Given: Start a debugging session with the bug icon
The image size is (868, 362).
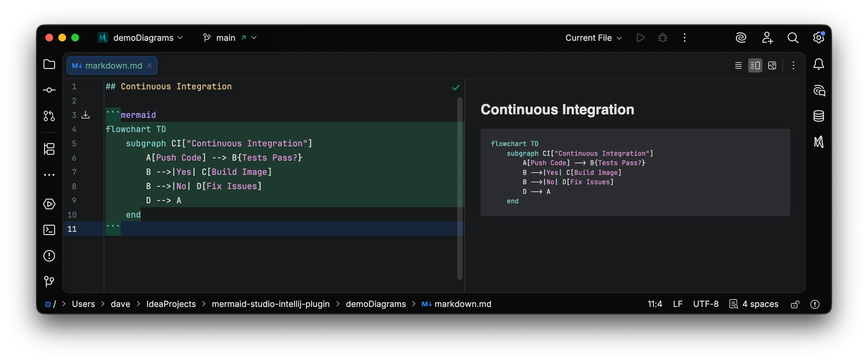Looking at the screenshot, I should (x=662, y=37).
